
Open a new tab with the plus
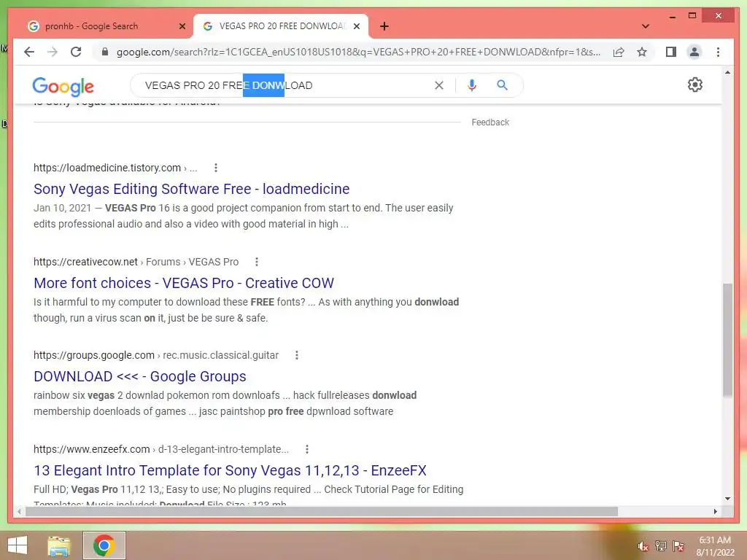pyautogui.click(x=384, y=26)
